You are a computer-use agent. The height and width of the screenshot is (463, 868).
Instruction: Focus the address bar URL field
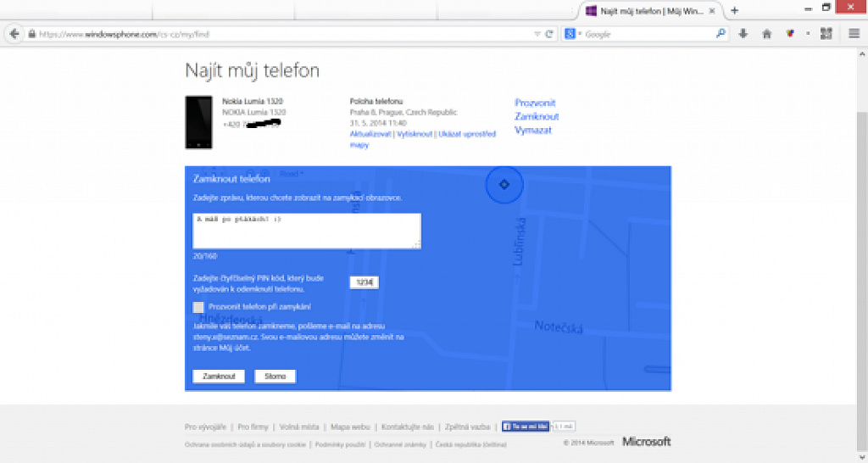coord(282,34)
